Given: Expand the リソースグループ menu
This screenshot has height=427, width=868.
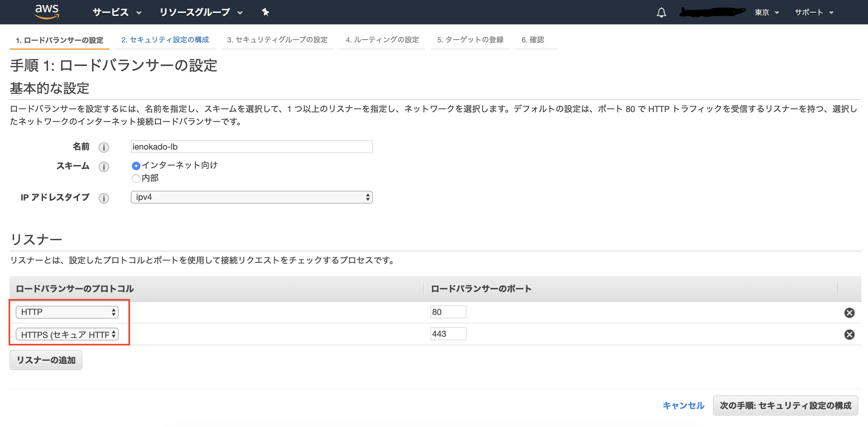Looking at the screenshot, I should (201, 12).
